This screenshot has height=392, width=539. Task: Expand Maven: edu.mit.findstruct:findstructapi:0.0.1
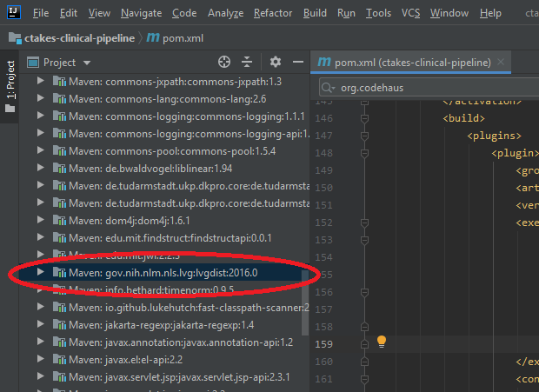pos(40,237)
